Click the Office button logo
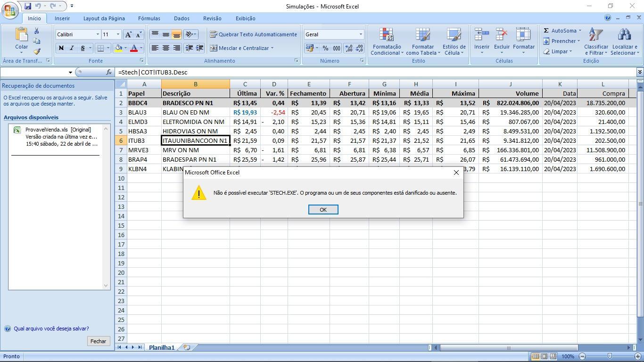Viewport: 644px width, 362px height. click(10, 10)
